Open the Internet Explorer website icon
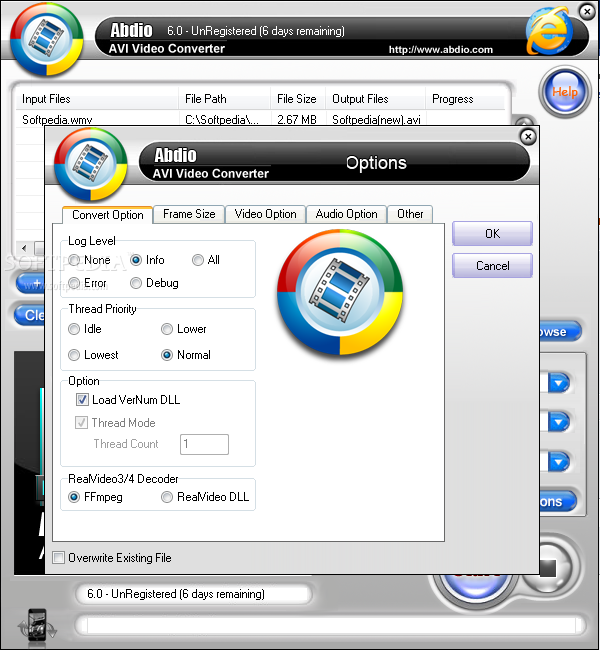The height and width of the screenshot is (650, 600). (549, 31)
